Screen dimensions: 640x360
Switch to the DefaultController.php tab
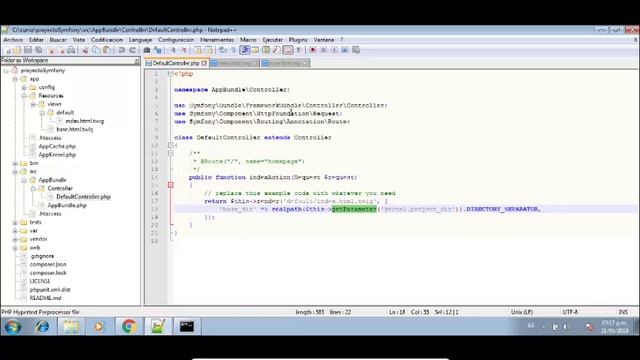[x=176, y=63]
